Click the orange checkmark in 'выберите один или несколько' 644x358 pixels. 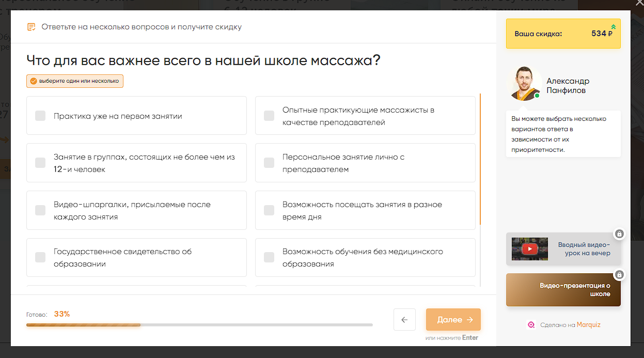point(34,81)
